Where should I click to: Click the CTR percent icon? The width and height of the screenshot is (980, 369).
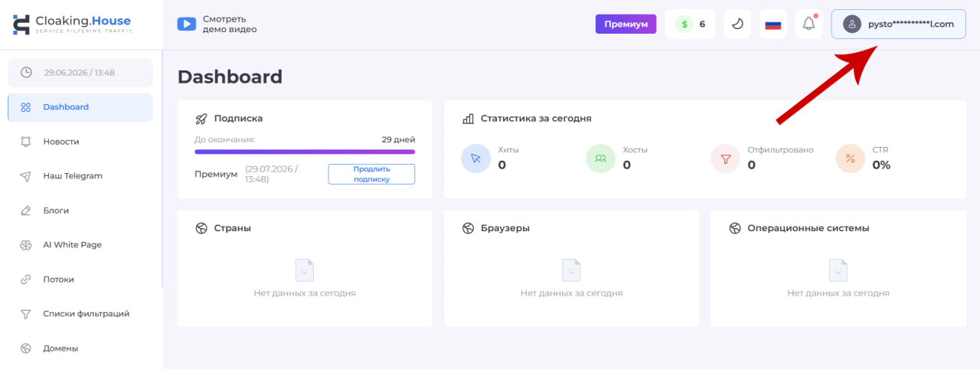[850, 158]
